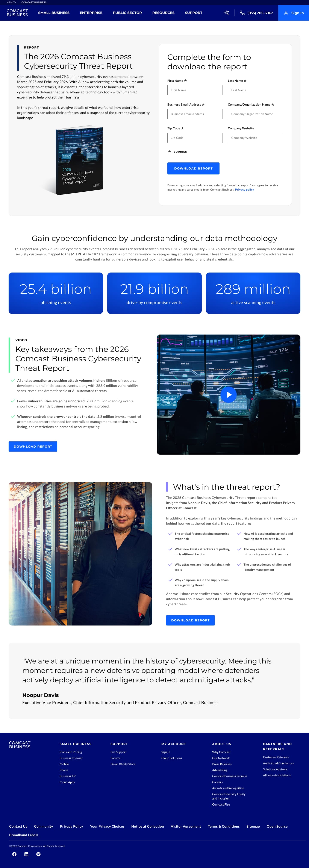
Task: Open Find an Xfinity Store link
Action: tap(123, 764)
